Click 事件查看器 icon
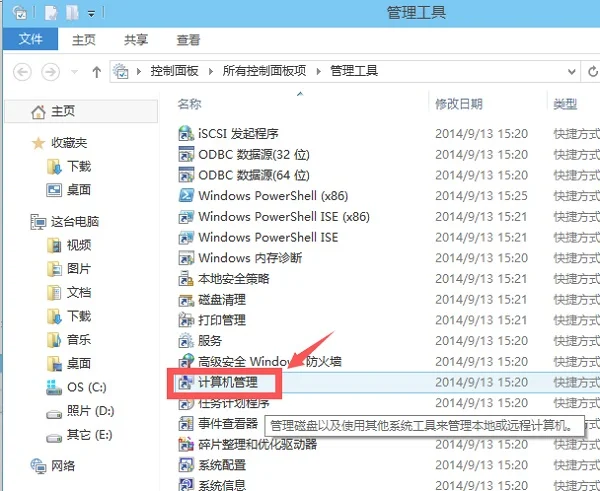 coord(186,424)
